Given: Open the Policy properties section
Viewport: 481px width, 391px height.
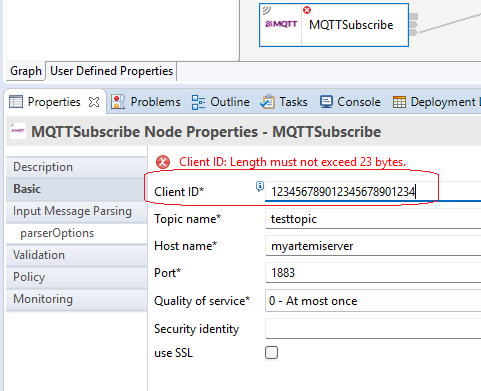Looking at the screenshot, I should click(77, 277).
